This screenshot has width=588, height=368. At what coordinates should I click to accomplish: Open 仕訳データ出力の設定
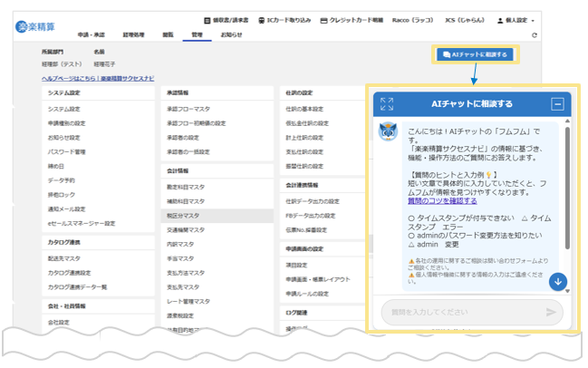click(x=313, y=201)
